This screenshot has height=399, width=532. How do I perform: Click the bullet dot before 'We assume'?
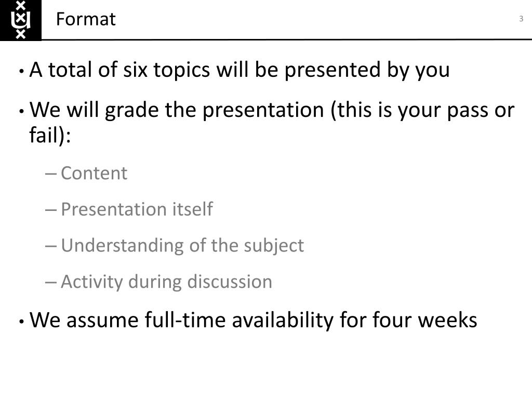(x=22, y=321)
